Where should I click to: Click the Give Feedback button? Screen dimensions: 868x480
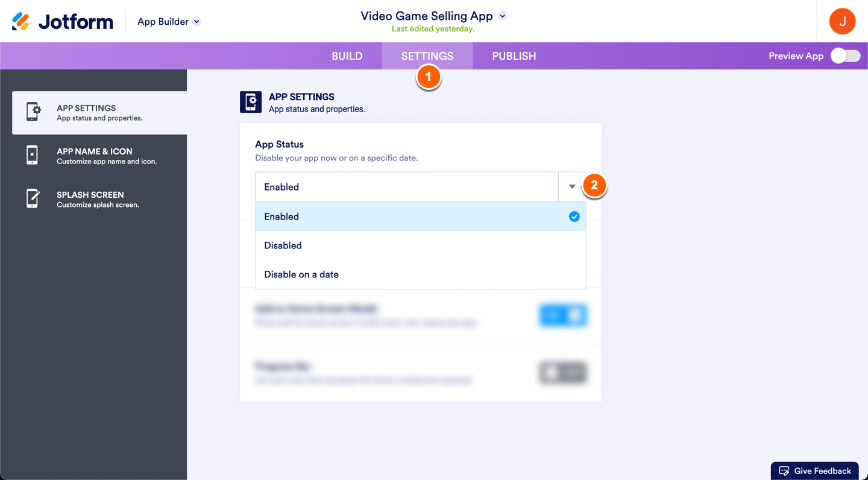click(815, 471)
